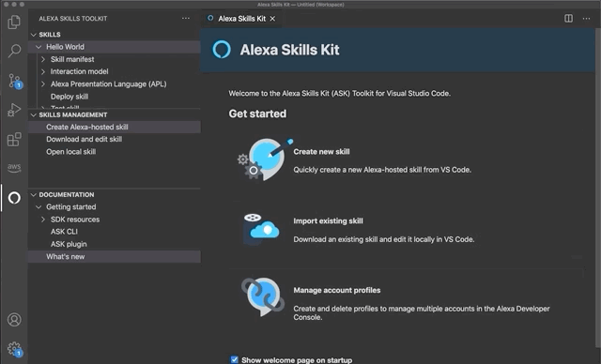Open the Search magnifier in activity bar
The height and width of the screenshot is (364, 601).
click(14, 51)
